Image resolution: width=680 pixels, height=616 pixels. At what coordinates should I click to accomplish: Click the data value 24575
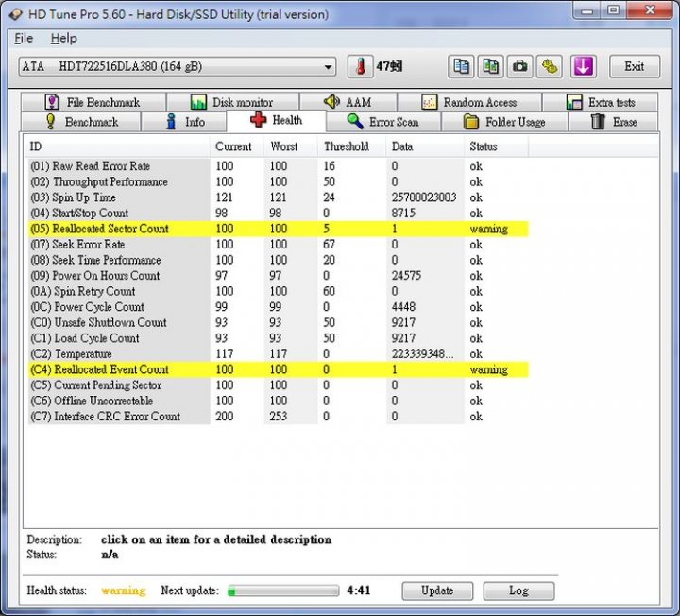pyautogui.click(x=406, y=276)
